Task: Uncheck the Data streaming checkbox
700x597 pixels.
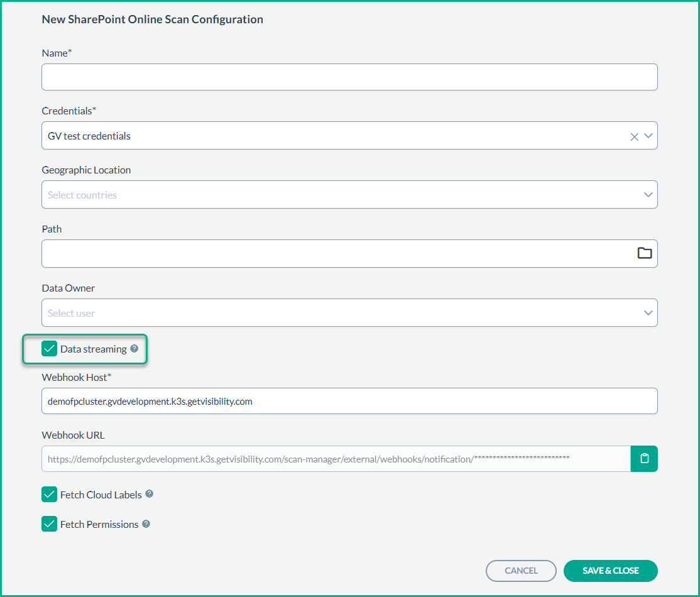Action: tap(50, 349)
